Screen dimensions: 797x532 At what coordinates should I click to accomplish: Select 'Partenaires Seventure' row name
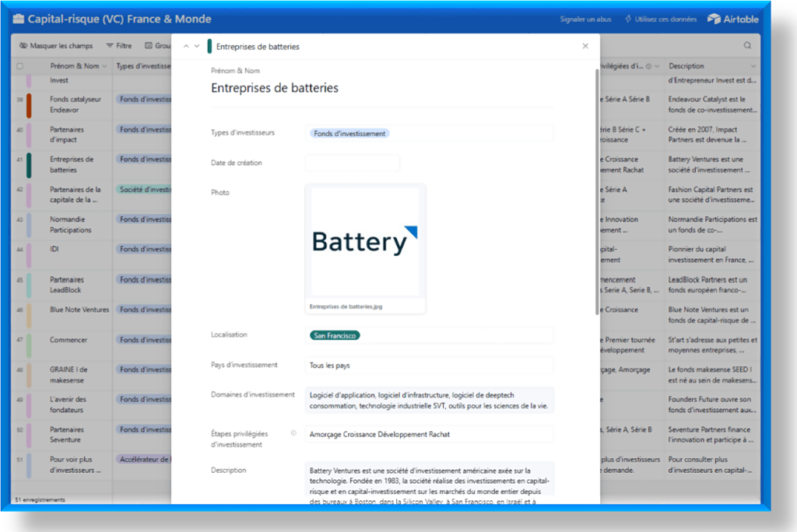pos(67,435)
